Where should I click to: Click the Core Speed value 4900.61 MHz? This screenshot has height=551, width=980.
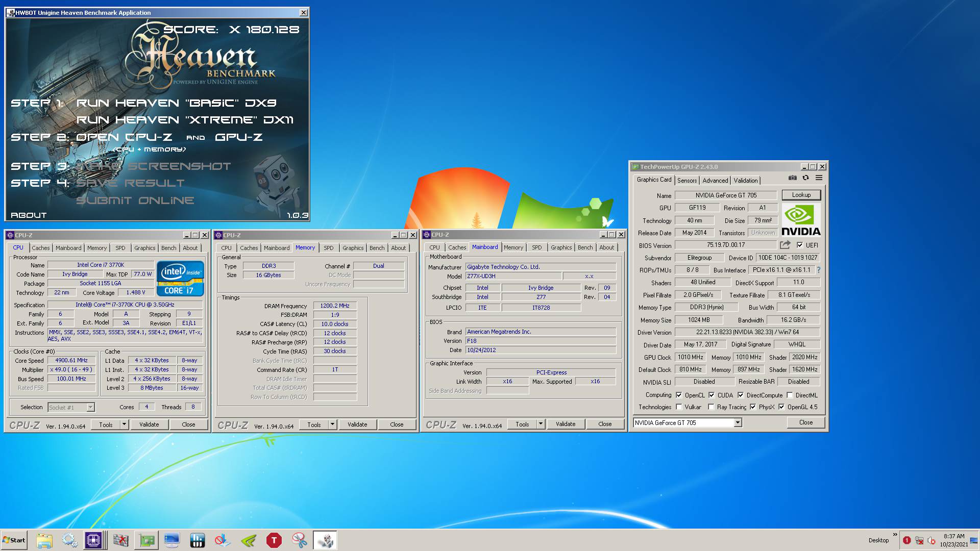coord(71,360)
